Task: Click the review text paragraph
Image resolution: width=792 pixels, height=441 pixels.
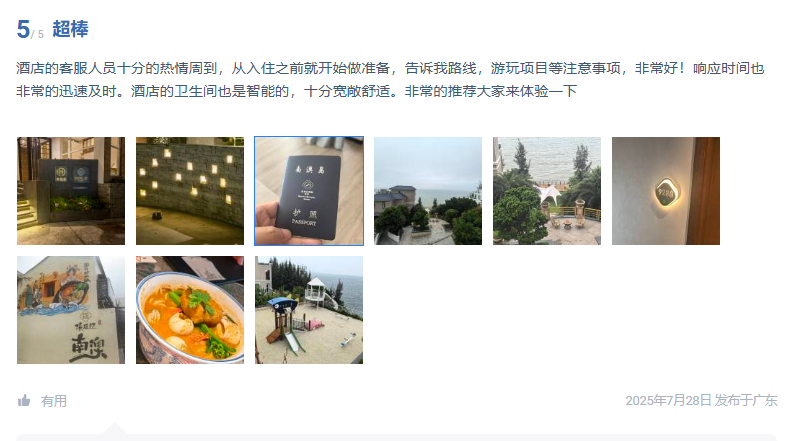Action: 390,79
